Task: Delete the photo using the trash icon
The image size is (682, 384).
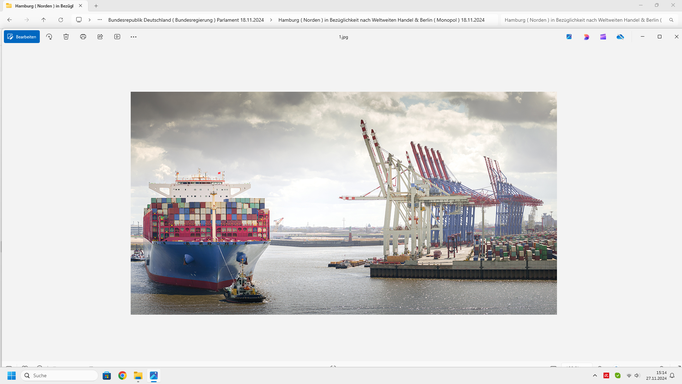Action: [66, 37]
